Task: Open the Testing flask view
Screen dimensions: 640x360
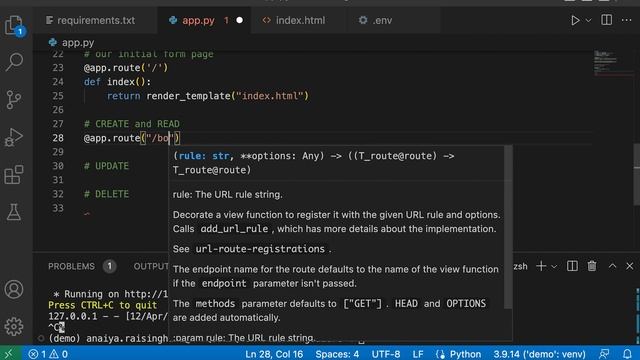Action: [x=14, y=212]
